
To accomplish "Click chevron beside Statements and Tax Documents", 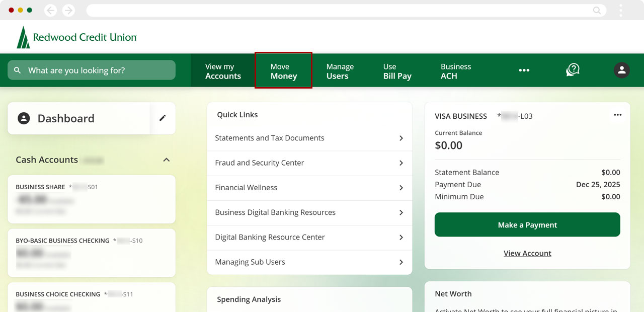I will coord(401,138).
